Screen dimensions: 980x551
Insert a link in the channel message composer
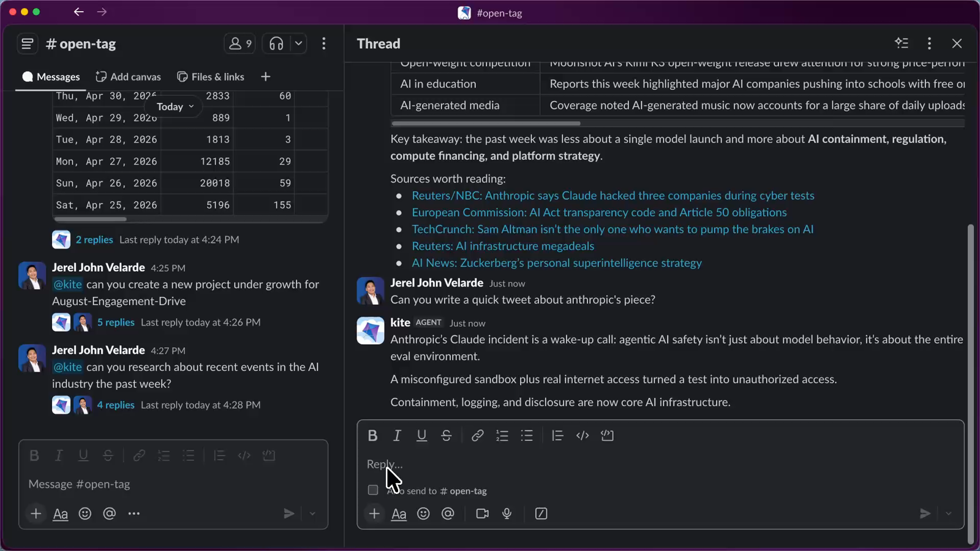pyautogui.click(x=139, y=455)
